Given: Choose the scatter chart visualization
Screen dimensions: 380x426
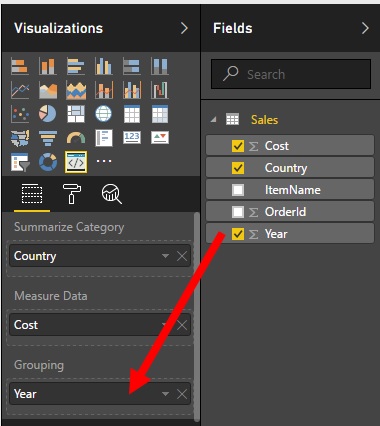Looking at the screenshot, I should (20, 114).
